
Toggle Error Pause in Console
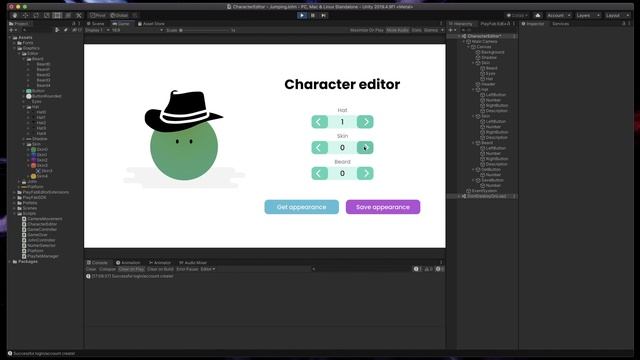point(187,269)
